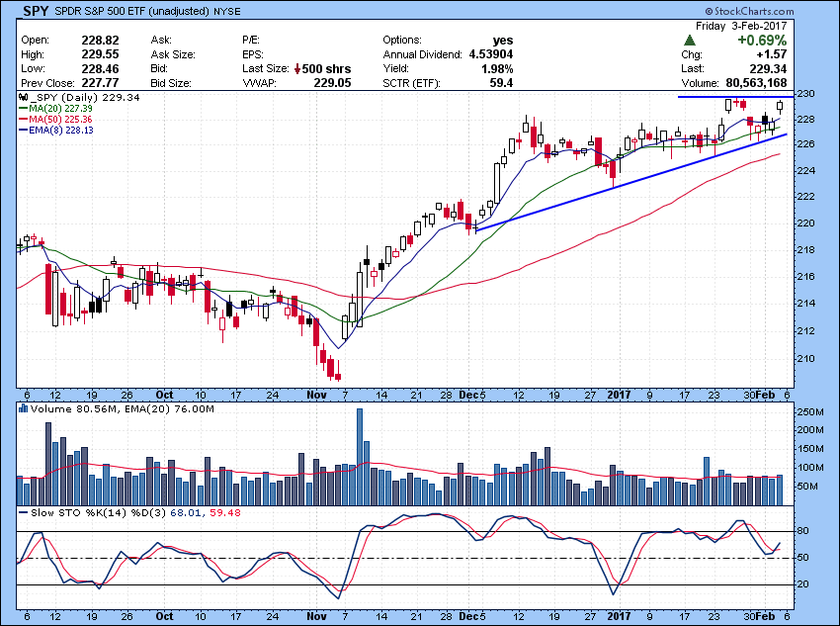The width and height of the screenshot is (840, 626).
Task: Click the Bid Size label
Action: [x=171, y=83]
